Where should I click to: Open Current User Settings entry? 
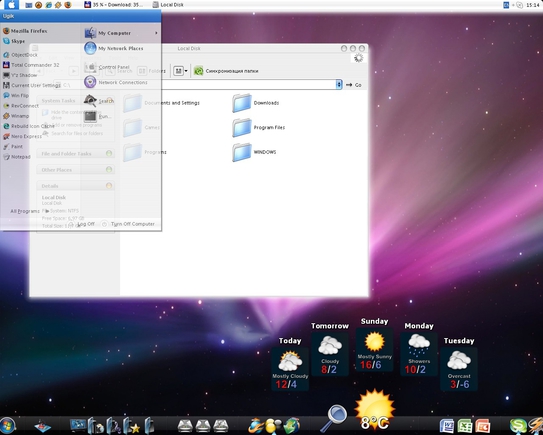pyautogui.click(x=32, y=85)
